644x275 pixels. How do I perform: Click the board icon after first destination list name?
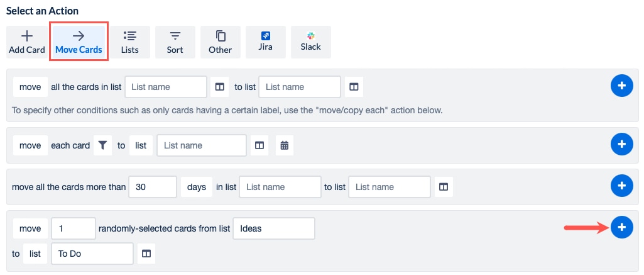tap(353, 87)
